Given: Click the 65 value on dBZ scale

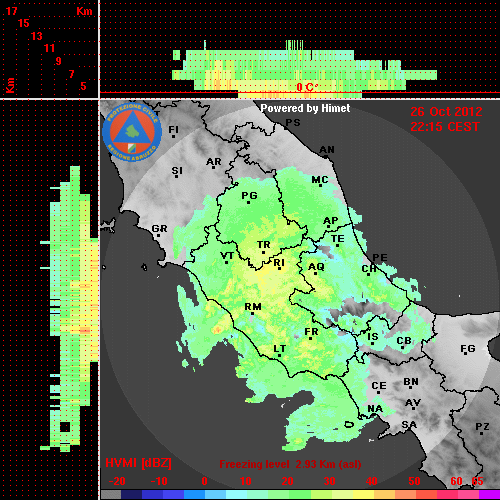Looking at the screenshot, I should tap(477, 481).
